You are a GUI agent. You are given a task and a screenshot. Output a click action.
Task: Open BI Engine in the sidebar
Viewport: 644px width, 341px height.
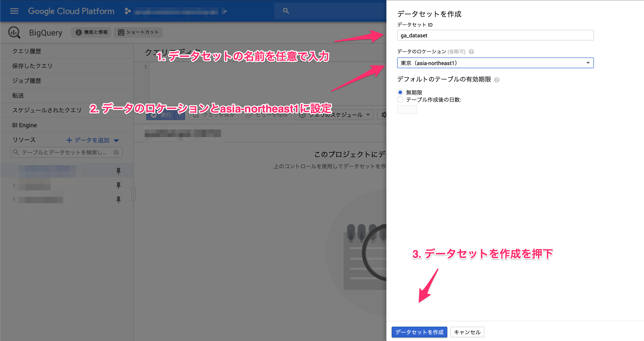tap(67, 125)
